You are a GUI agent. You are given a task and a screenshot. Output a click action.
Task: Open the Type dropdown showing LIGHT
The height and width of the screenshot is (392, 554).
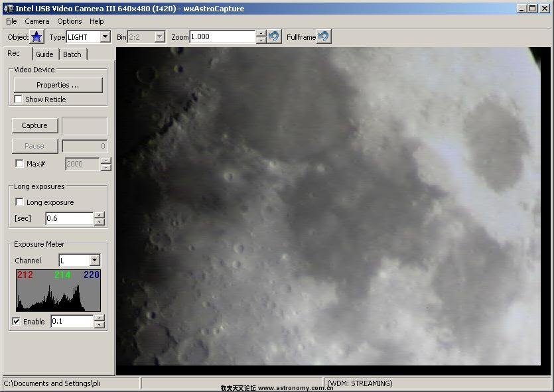(x=105, y=37)
